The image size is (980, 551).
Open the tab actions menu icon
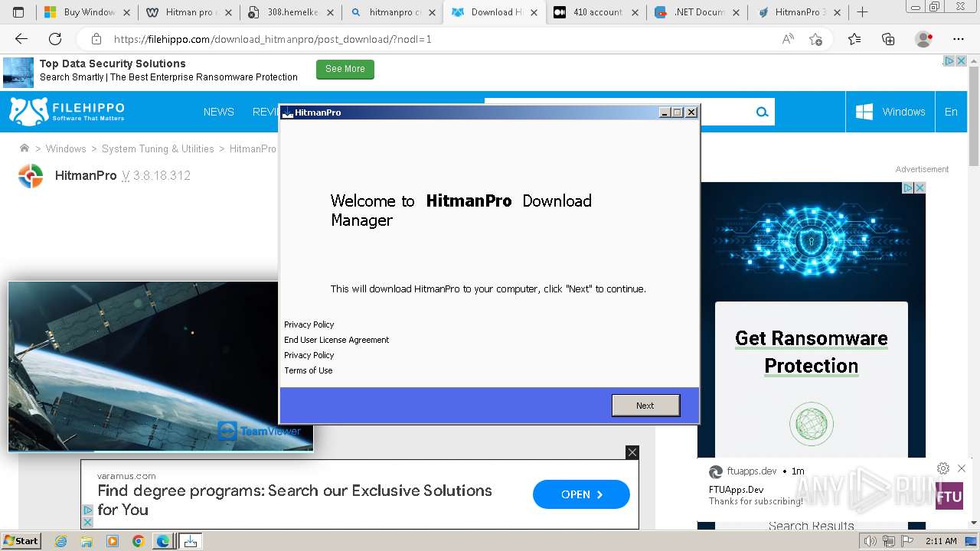pos(18,12)
